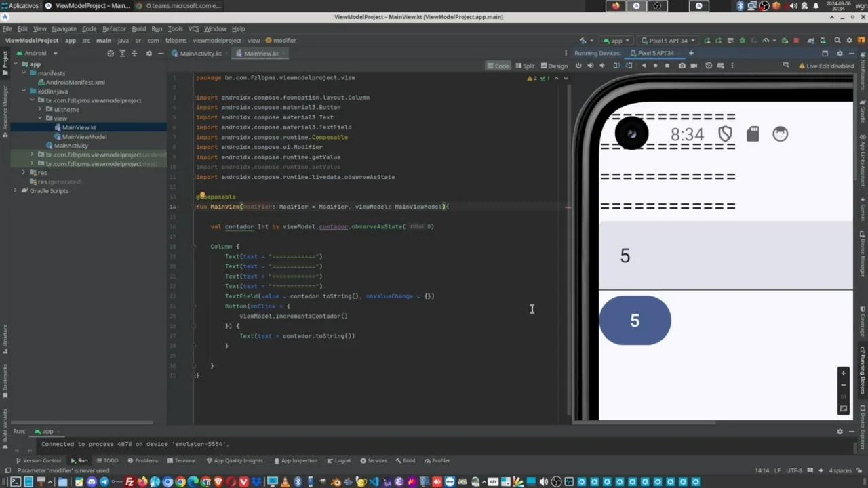This screenshot has height=488, width=868.
Task: Open the Profiler tool window
Action: tap(441, 460)
